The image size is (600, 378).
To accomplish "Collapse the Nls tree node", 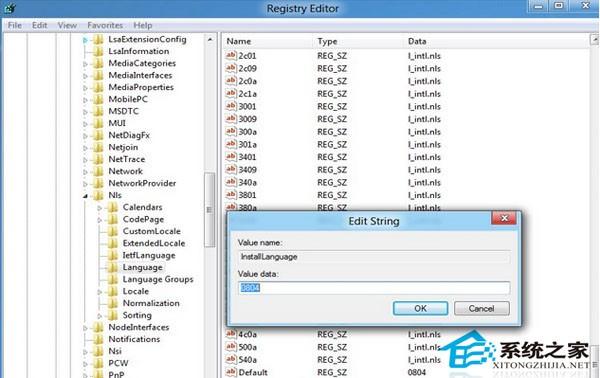I will [85, 196].
